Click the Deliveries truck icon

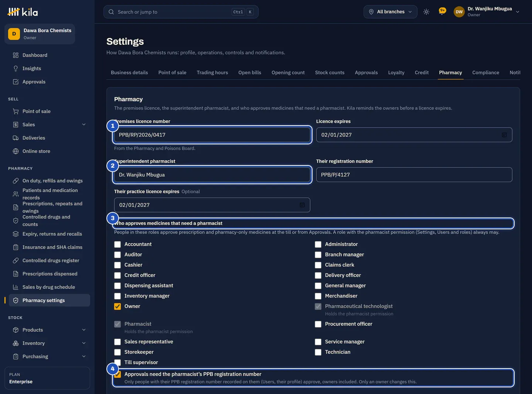coord(16,138)
